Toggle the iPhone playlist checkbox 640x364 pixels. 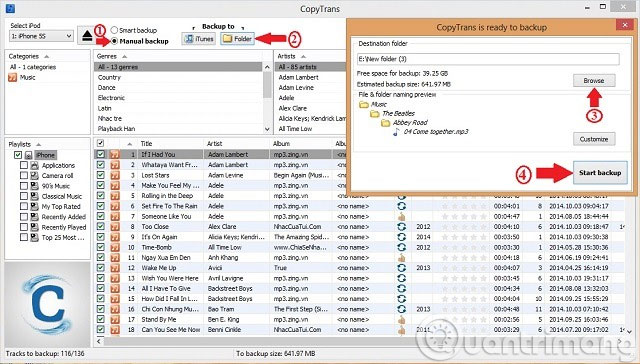coord(18,155)
